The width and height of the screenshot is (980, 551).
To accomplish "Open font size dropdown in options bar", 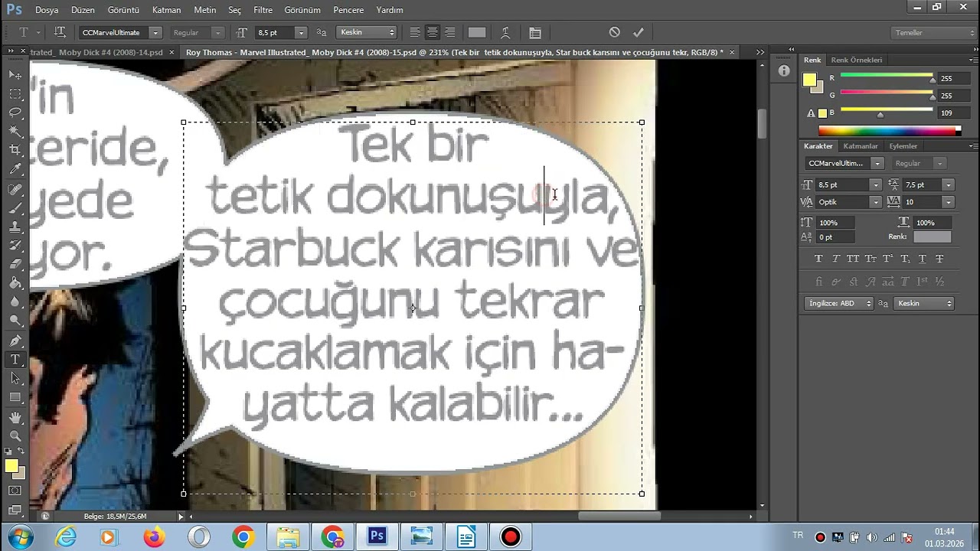I will coord(301,32).
